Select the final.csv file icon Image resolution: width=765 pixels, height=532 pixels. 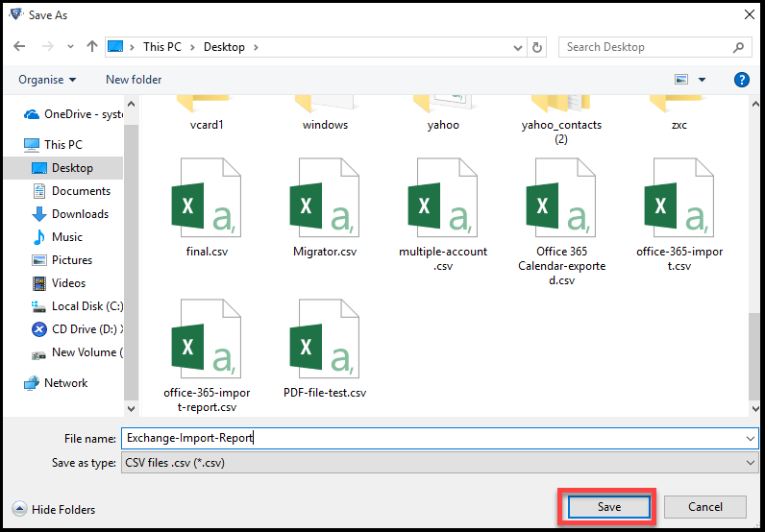tap(207, 198)
